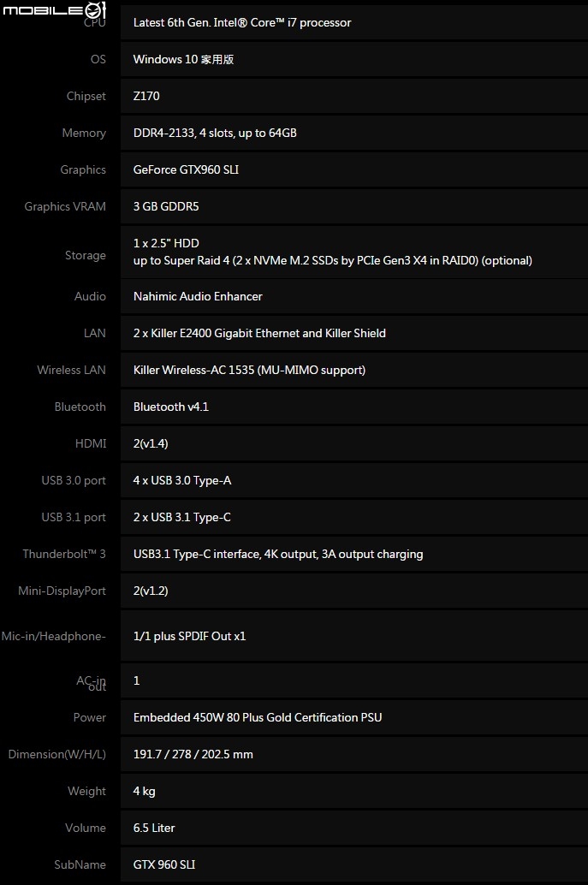Select the 'Bluetooth v4.1' value
The height and width of the screenshot is (885, 588).
pos(171,407)
